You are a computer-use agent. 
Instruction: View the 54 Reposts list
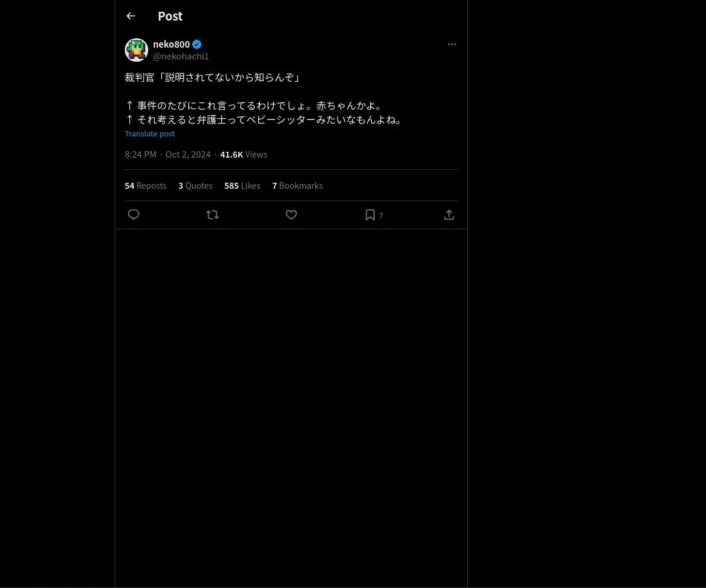[x=145, y=185]
